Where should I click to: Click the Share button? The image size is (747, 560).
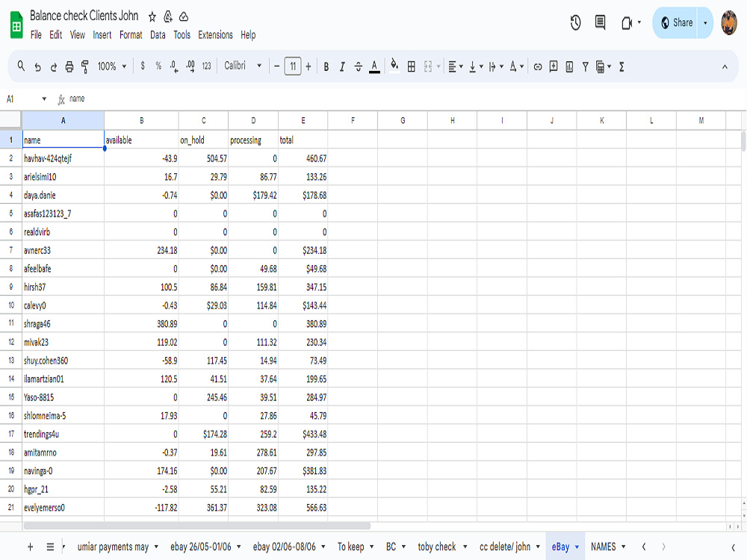675,22
